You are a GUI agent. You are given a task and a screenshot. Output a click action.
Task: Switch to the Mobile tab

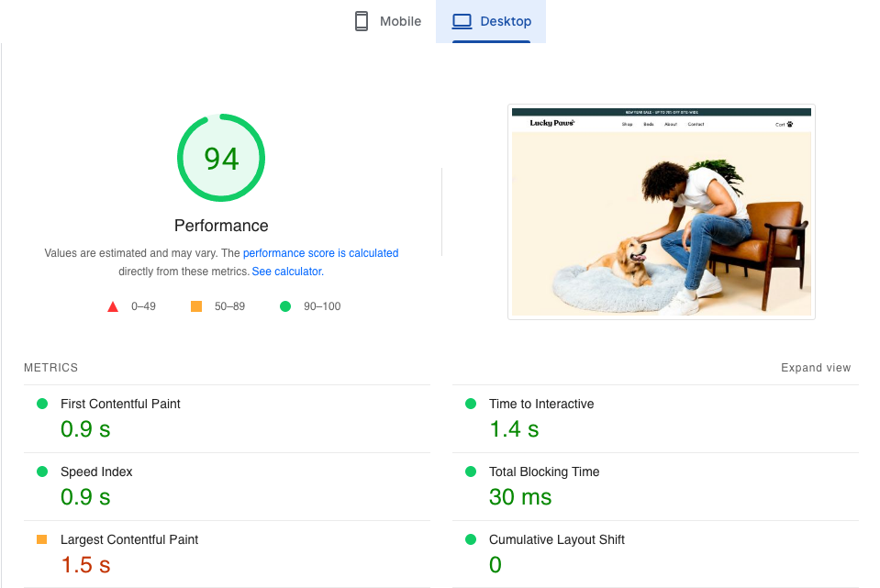click(x=388, y=21)
